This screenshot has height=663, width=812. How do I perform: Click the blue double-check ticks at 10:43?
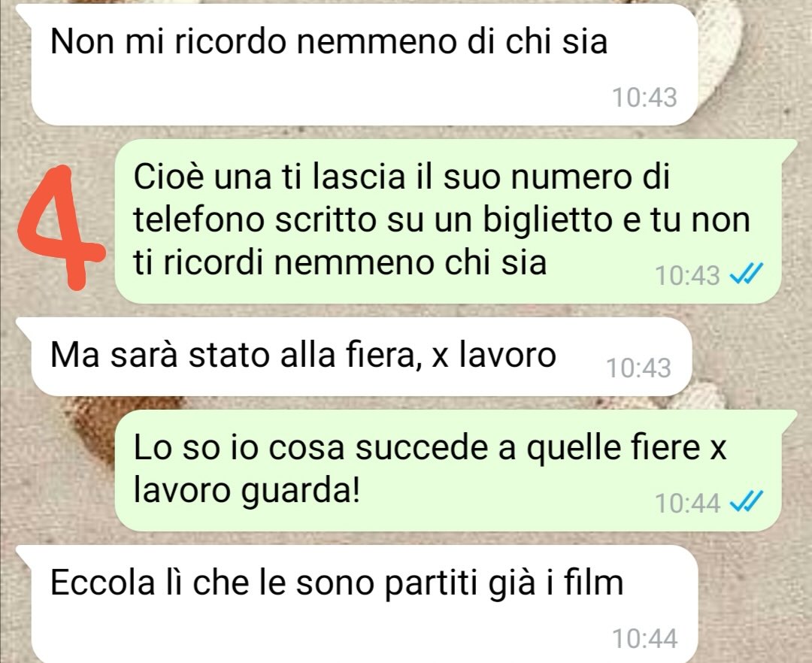click(747, 275)
